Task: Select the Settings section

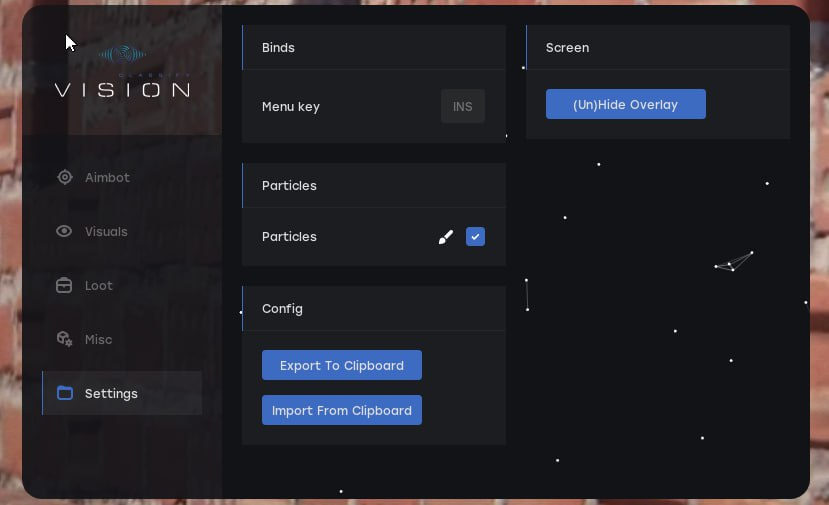Action: [x=122, y=393]
